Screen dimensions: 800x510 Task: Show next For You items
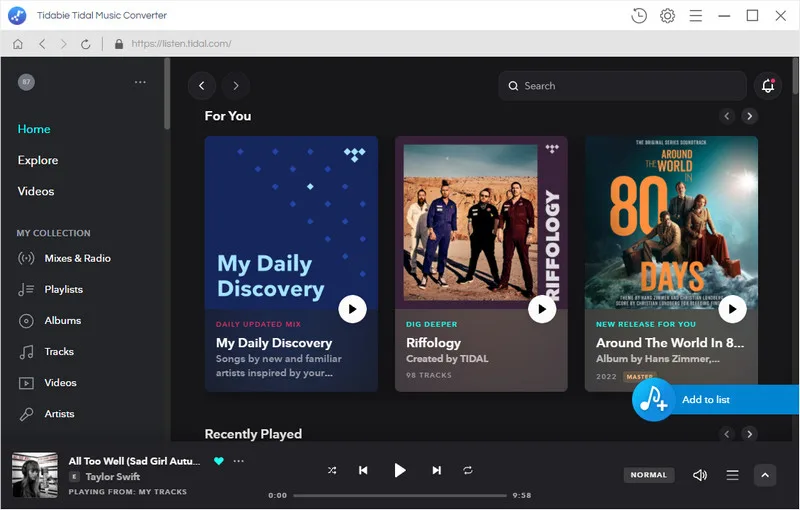pos(749,116)
